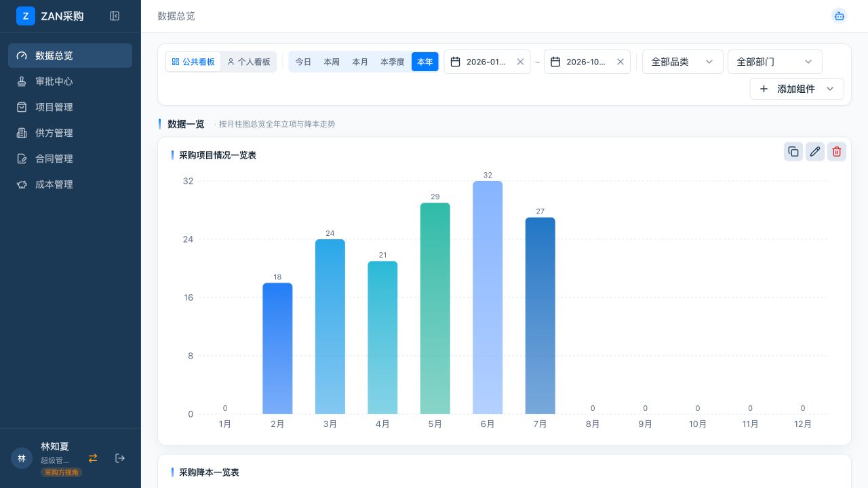This screenshot has width=868, height=488.
Task: Click the 7月 bar showing 27
Action: point(540,316)
